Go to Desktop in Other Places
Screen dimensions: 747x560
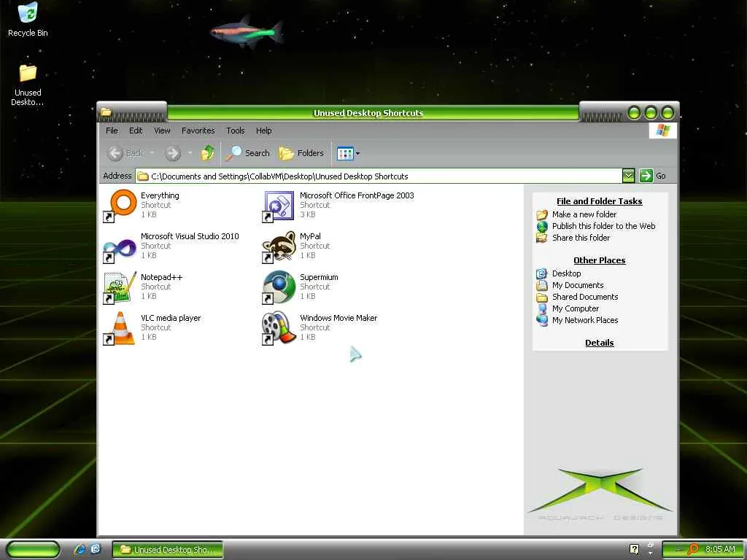(566, 273)
